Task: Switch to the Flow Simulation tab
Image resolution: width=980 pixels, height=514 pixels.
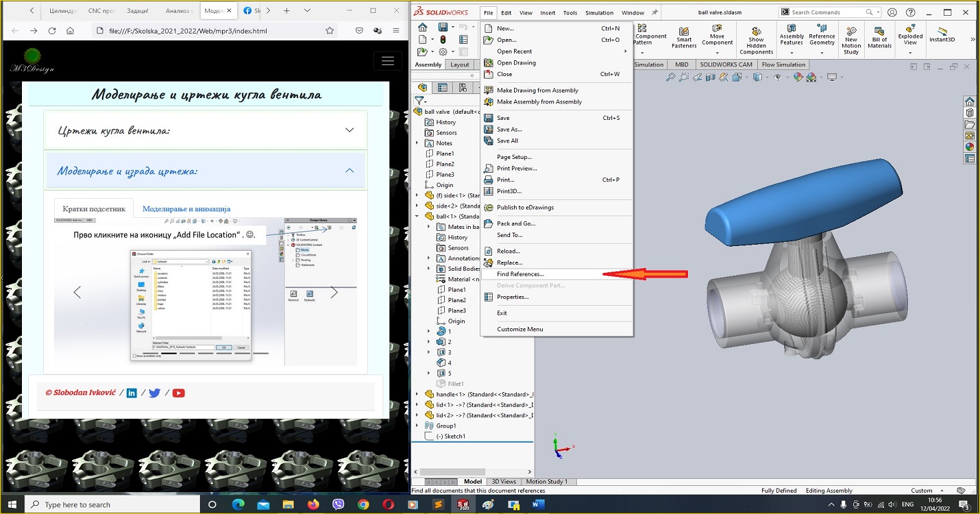Action: 783,64
